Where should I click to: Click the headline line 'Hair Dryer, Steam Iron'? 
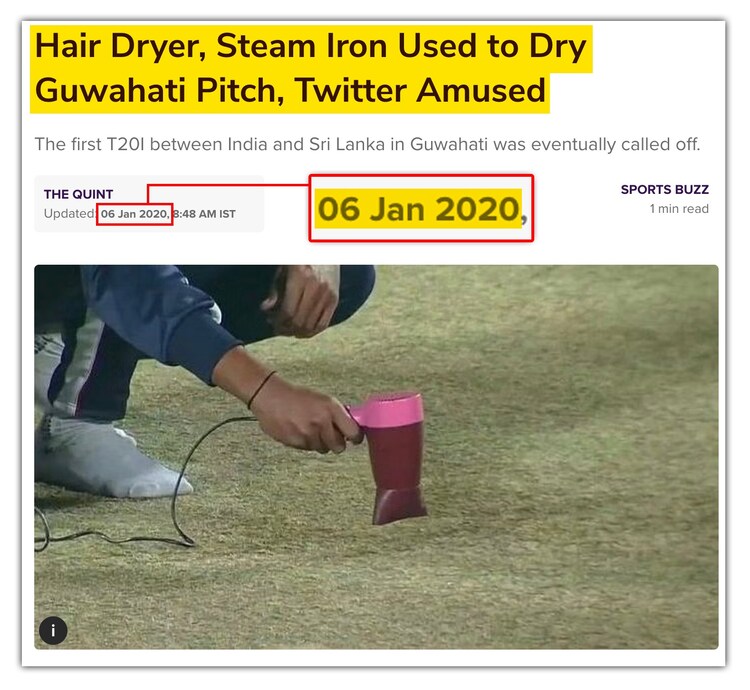tap(311, 47)
